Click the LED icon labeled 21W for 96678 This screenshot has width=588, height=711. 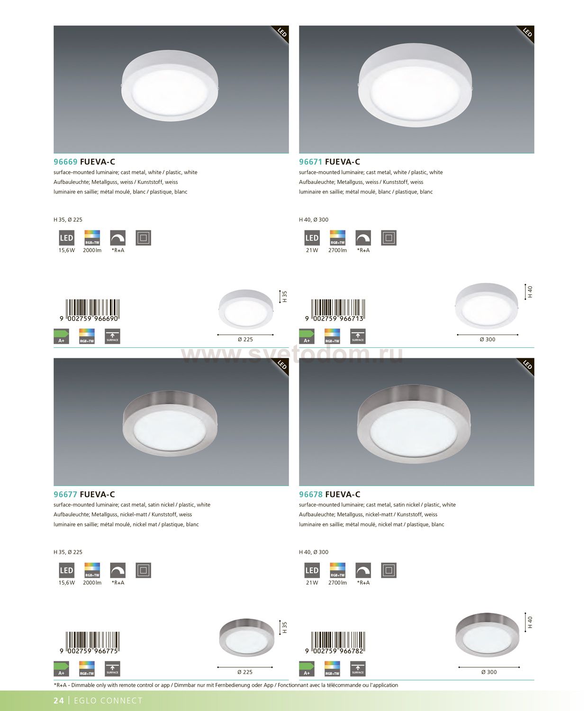tap(312, 570)
